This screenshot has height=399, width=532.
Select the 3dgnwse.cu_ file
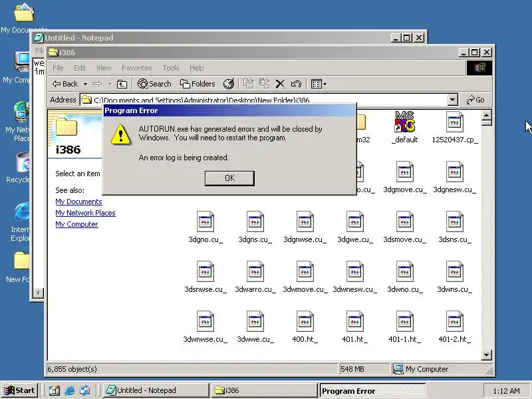[305, 227]
